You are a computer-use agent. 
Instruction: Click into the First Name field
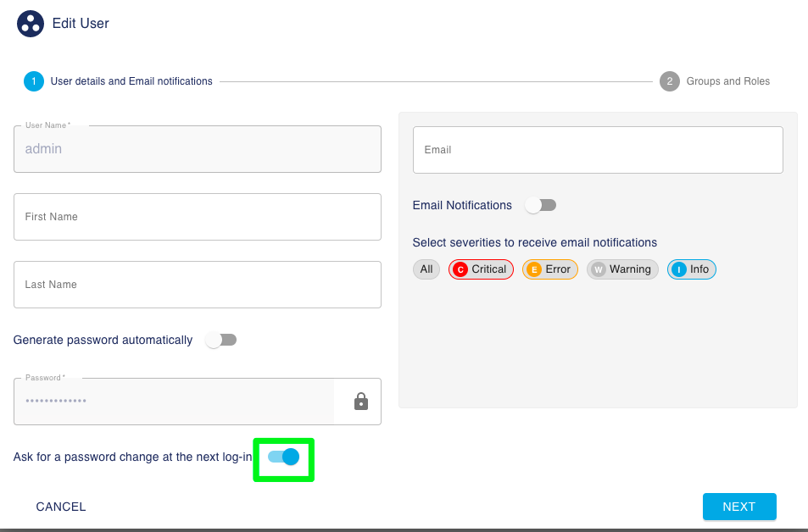[x=197, y=217]
